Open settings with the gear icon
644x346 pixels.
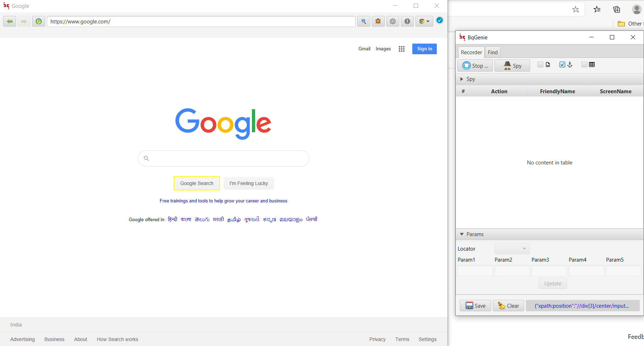393,21
